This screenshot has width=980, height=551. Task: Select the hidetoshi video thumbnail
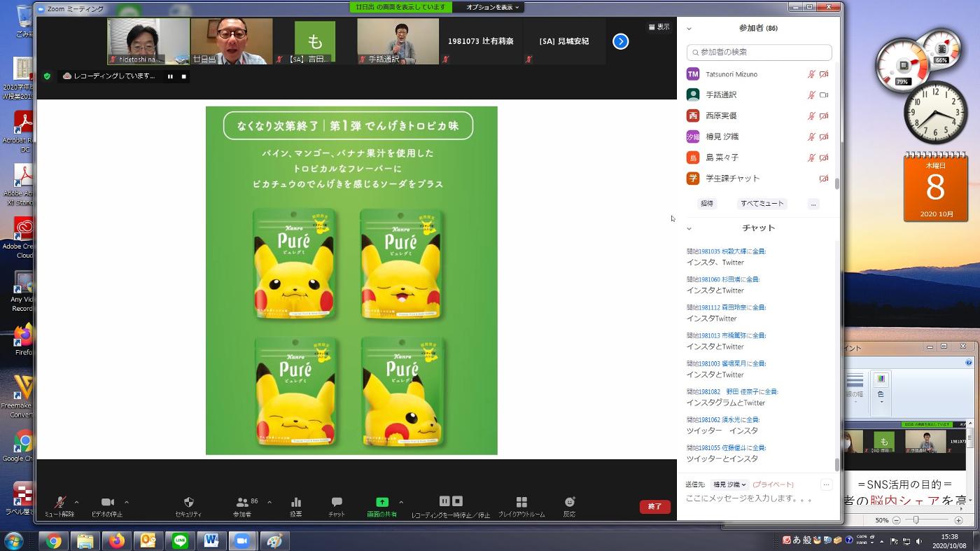(x=148, y=41)
